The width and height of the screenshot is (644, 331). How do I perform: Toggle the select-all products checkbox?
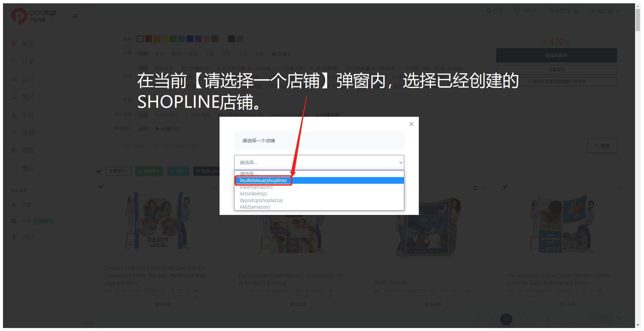[x=99, y=171]
